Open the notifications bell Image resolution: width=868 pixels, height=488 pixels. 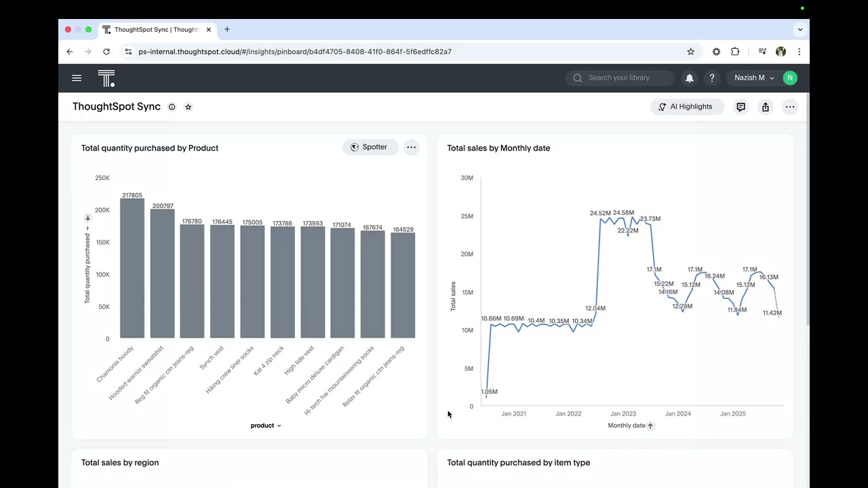[x=690, y=78]
